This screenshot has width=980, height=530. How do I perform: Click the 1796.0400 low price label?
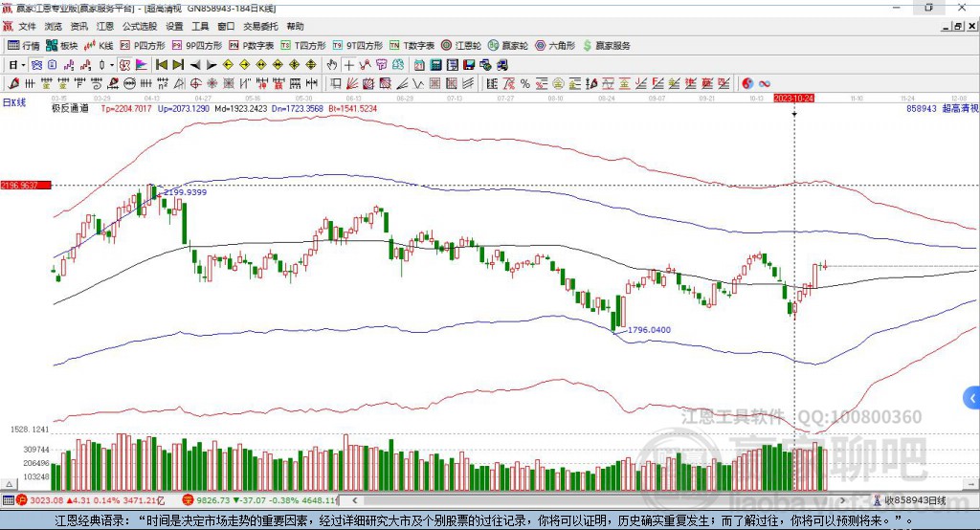point(650,330)
